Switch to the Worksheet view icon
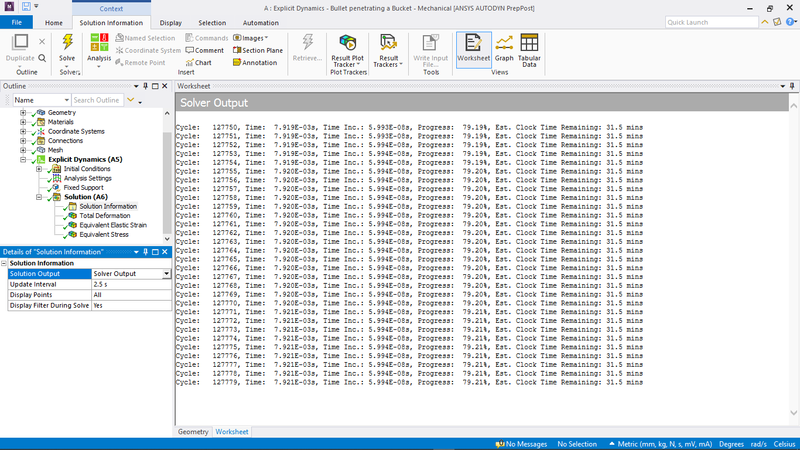 coord(473,43)
